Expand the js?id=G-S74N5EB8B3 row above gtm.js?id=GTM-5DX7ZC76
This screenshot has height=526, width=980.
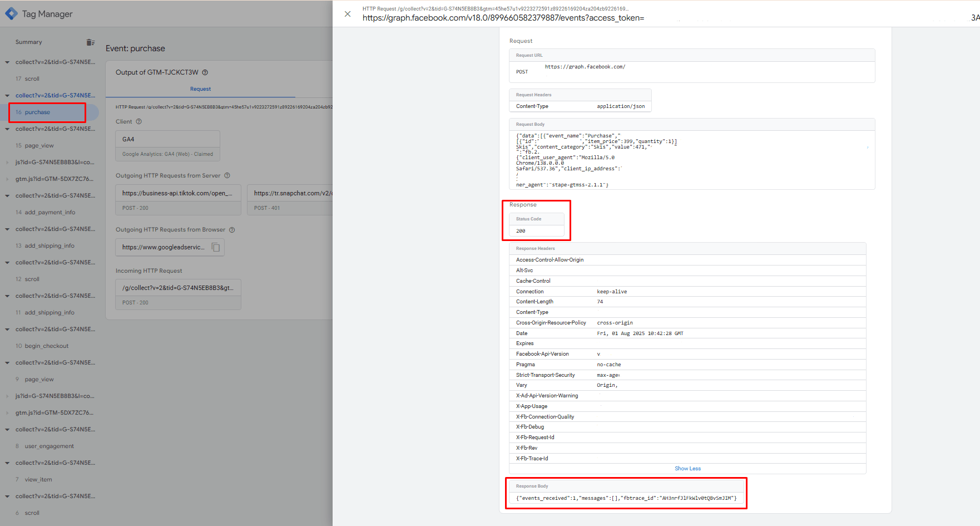click(7, 163)
